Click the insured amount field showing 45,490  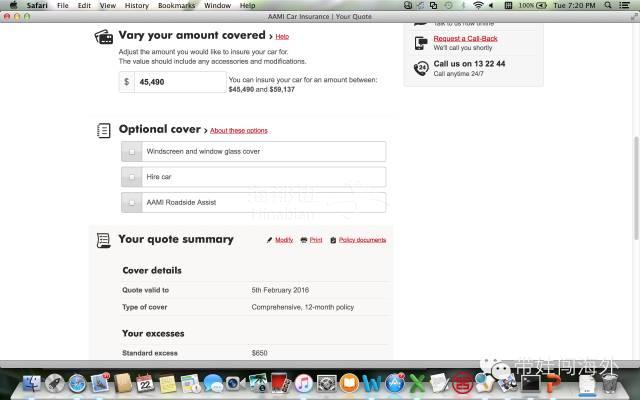click(x=180, y=82)
